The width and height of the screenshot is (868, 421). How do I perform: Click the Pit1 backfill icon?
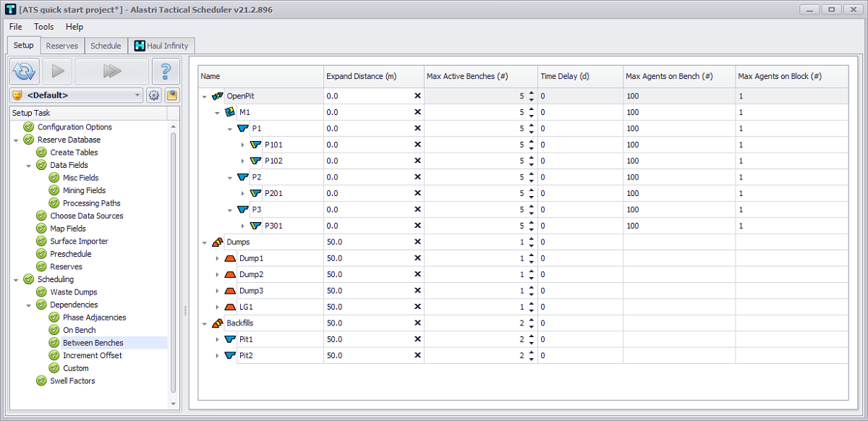(230, 339)
